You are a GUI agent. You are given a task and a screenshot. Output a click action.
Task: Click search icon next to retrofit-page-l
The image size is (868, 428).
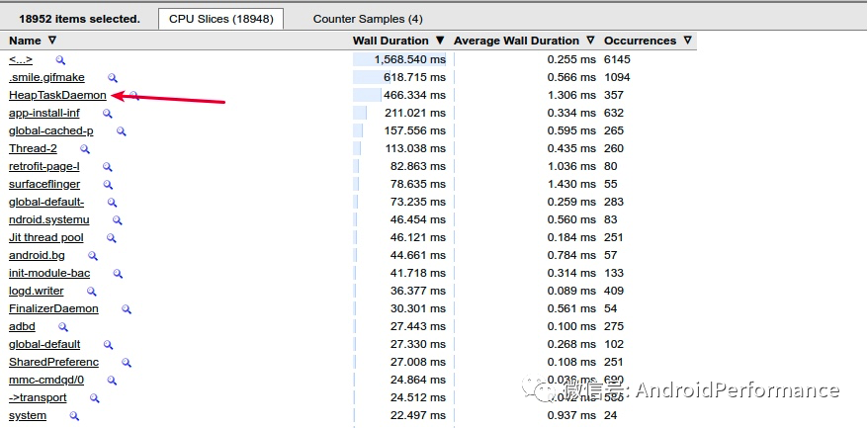[x=108, y=167]
